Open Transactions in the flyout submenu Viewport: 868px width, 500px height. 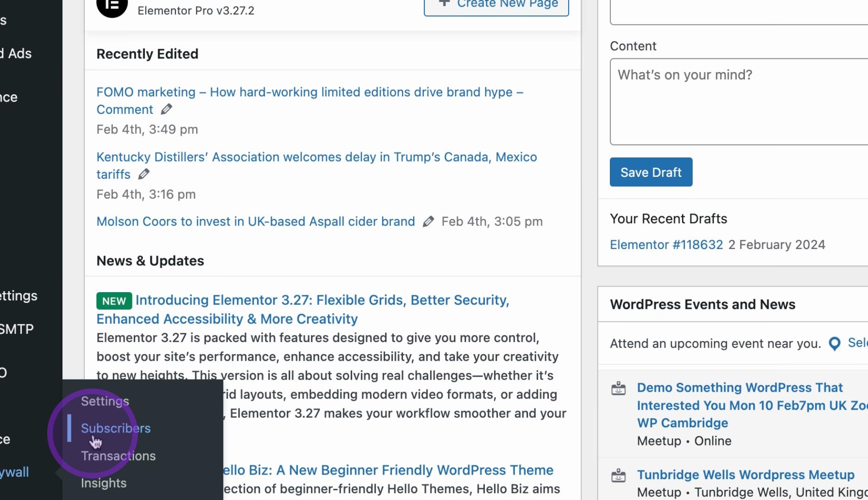click(118, 456)
